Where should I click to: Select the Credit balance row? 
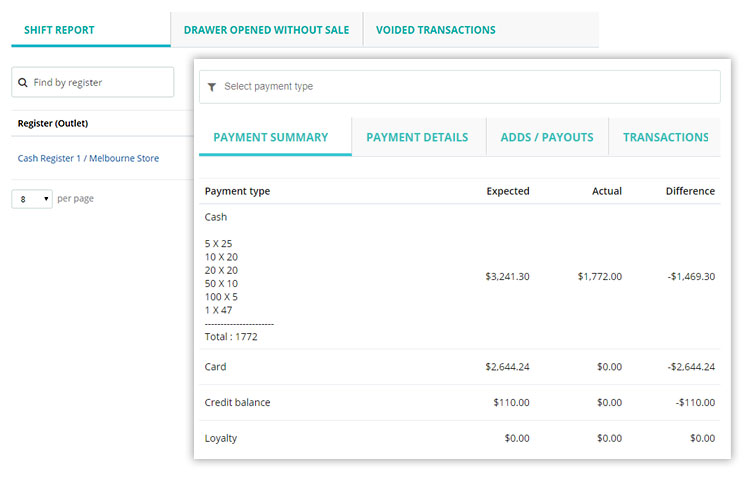pyautogui.click(x=459, y=402)
